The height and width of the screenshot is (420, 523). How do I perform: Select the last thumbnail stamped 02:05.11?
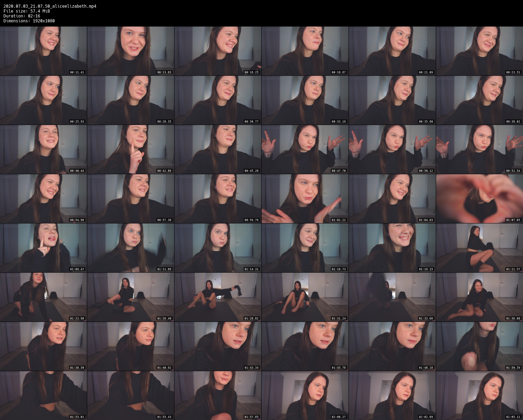click(479, 395)
